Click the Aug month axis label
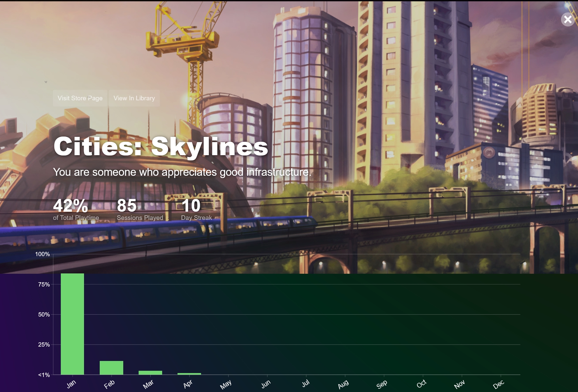This screenshot has width=578, height=392. (x=343, y=384)
